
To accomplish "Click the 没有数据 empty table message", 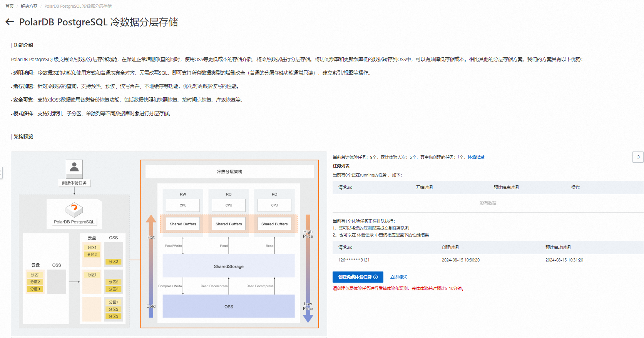I will (x=488, y=203).
